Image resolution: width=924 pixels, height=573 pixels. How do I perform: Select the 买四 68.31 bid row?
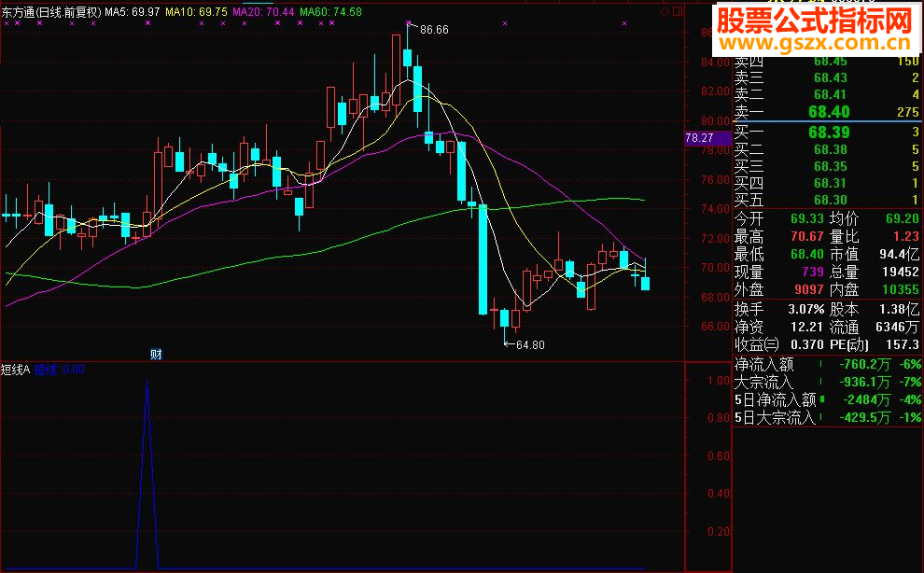pos(826,183)
